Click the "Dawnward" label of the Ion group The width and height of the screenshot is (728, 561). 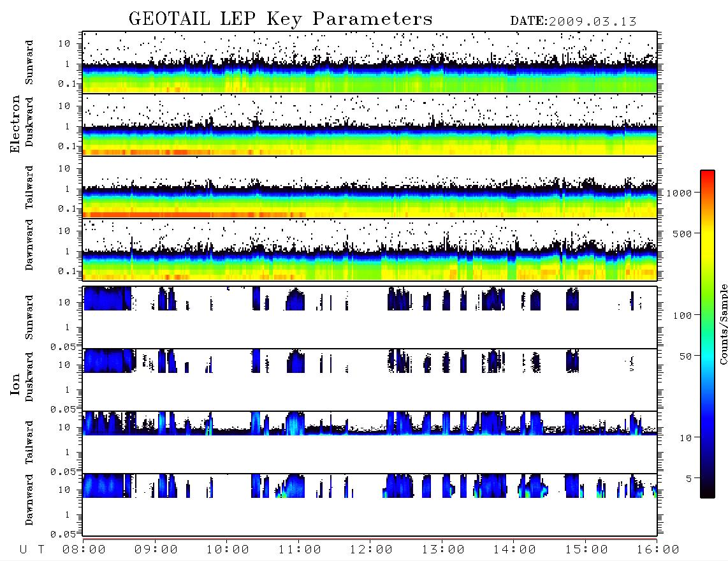29,500
